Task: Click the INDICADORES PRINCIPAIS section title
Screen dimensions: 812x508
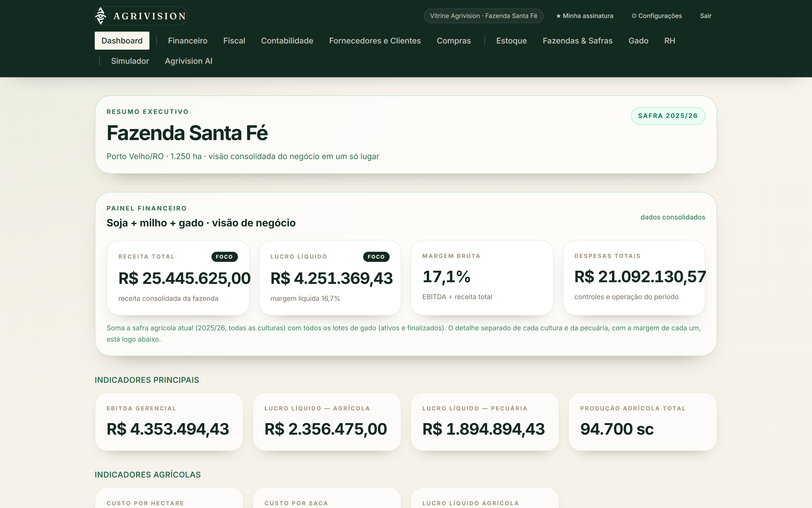Action: click(x=147, y=380)
